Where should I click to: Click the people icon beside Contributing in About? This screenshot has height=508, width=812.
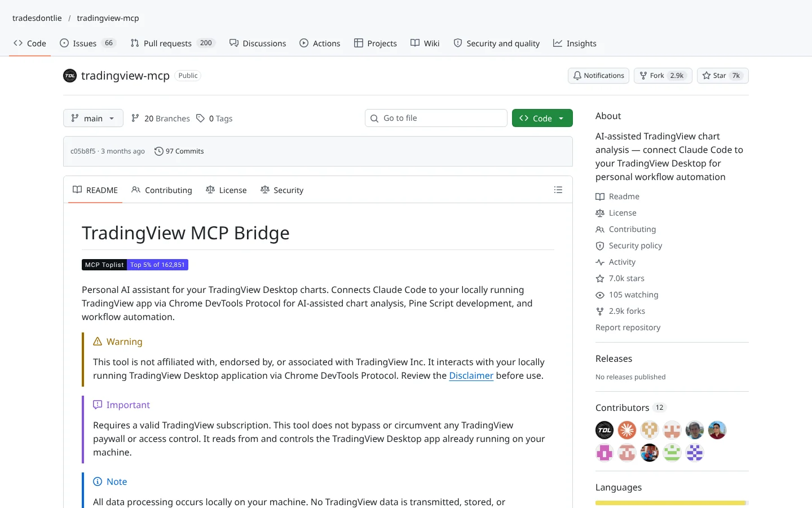point(600,230)
